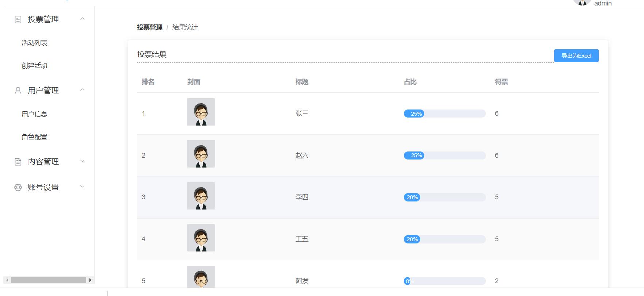Click 王五's 20% progress bar

445,239
